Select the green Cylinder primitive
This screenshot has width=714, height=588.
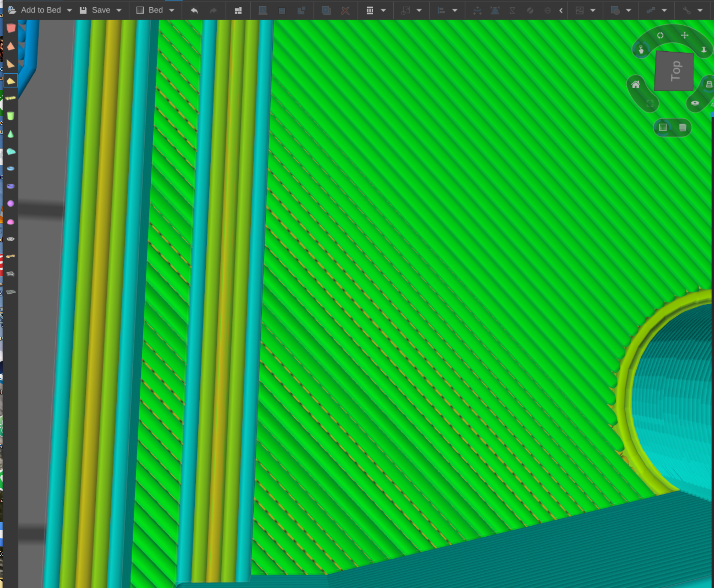click(x=11, y=116)
